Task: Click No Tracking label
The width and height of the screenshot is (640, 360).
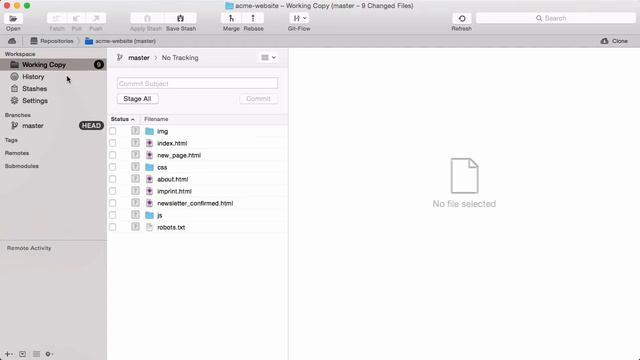Action: pyautogui.click(x=180, y=58)
